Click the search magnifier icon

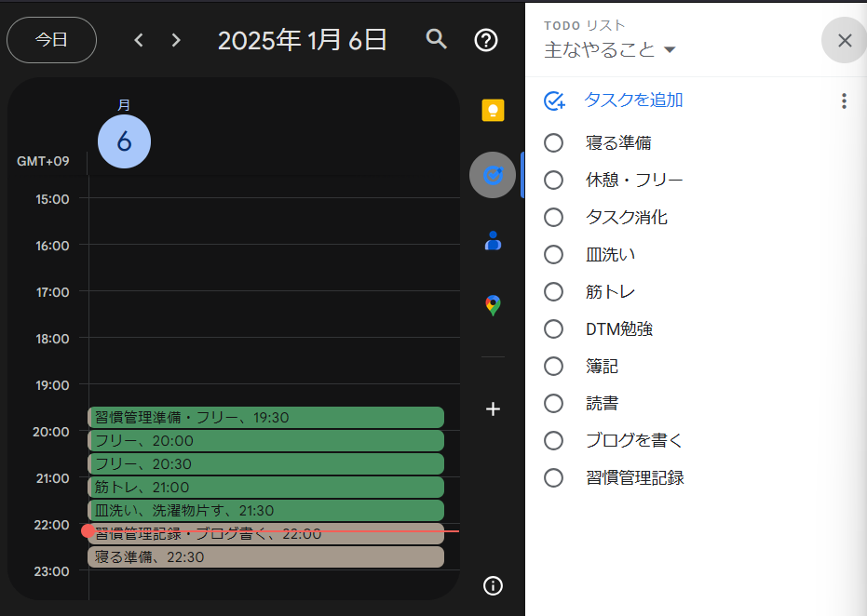(x=437, y=39)
